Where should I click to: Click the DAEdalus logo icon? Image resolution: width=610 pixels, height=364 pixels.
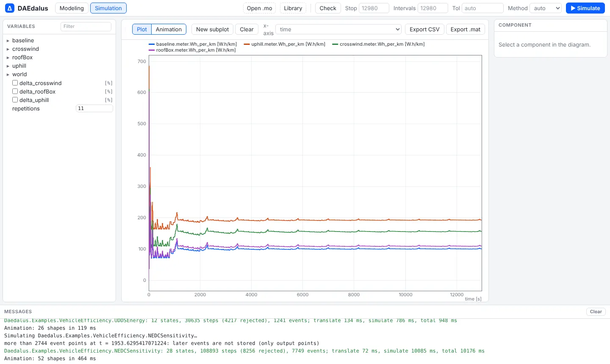[9, 8]
